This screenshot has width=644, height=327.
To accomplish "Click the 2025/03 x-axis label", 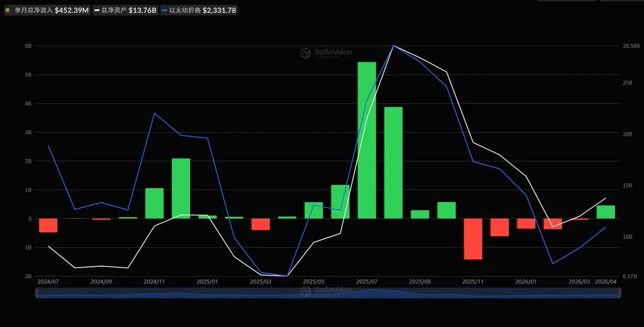I will point(261,281).
